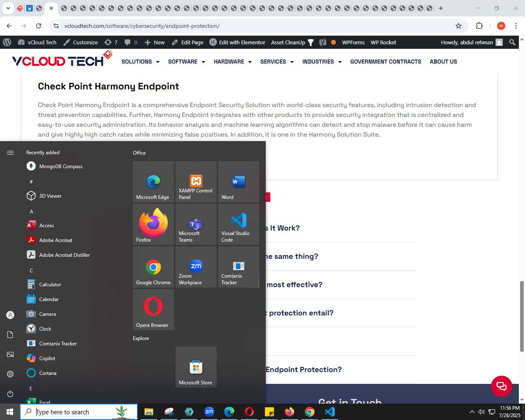Click New in WordPress admin bar

(155, 42)
